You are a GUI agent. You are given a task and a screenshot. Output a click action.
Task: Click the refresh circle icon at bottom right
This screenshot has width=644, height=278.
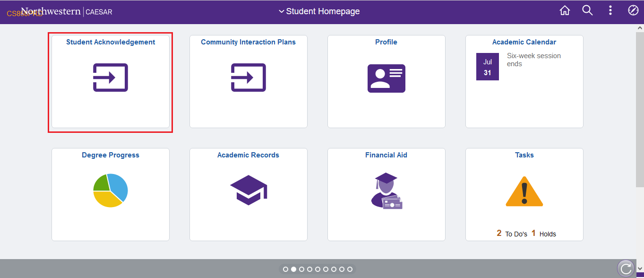[626, 269]
